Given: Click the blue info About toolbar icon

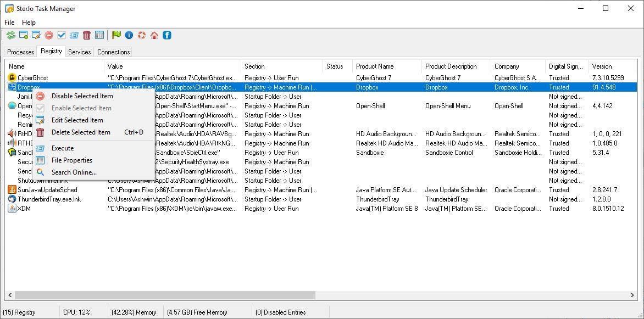Looking at the screenshot, I should [x=129, y=35].
